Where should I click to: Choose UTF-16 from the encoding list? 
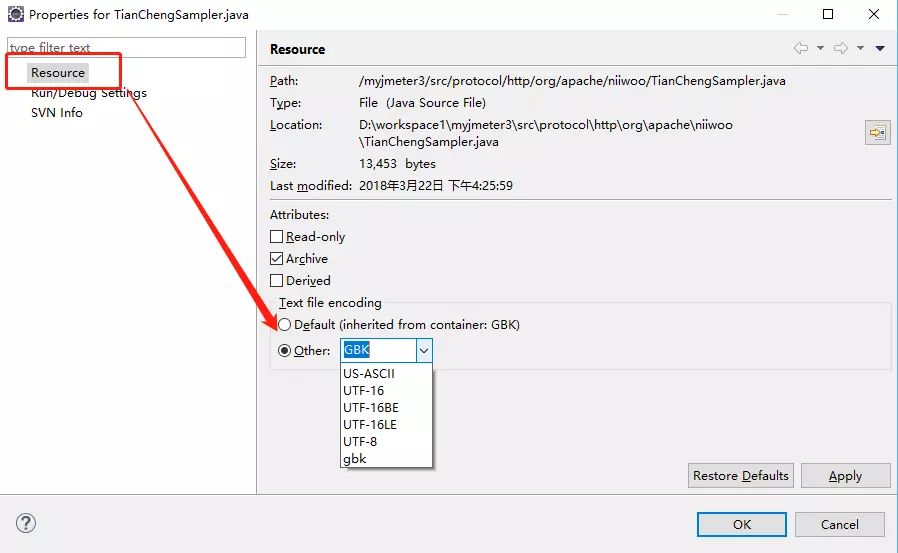click(386, 390)
